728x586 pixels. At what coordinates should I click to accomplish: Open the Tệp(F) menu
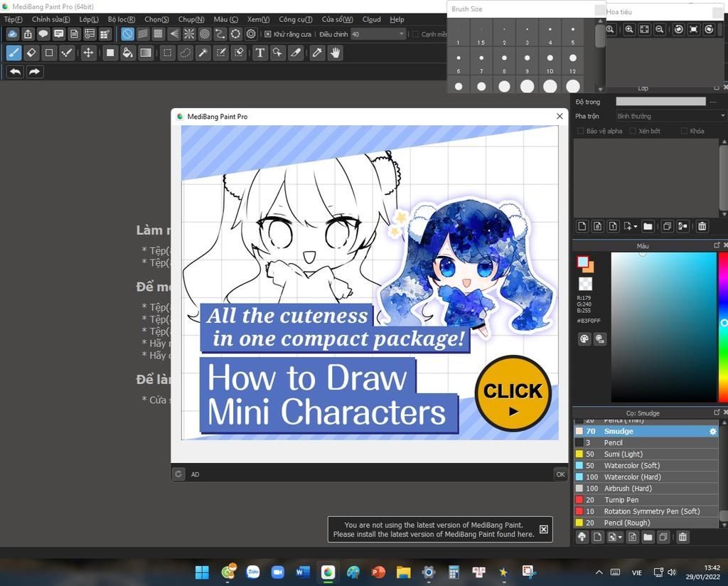pos(13,19)
